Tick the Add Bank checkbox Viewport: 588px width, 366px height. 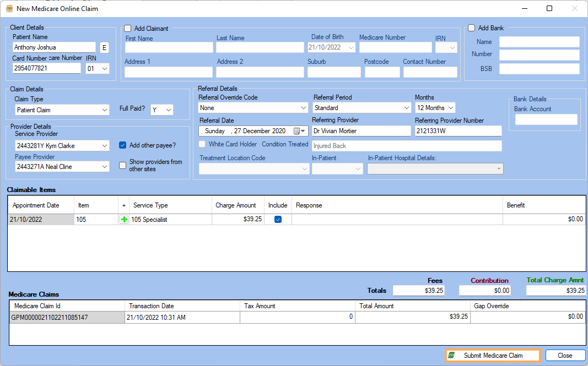coord(471,28)
